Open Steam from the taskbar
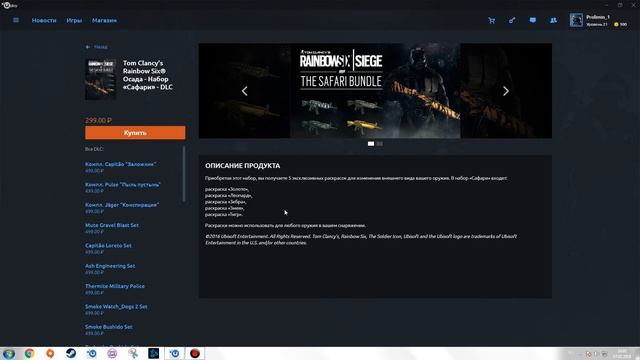 click(71, 353)
